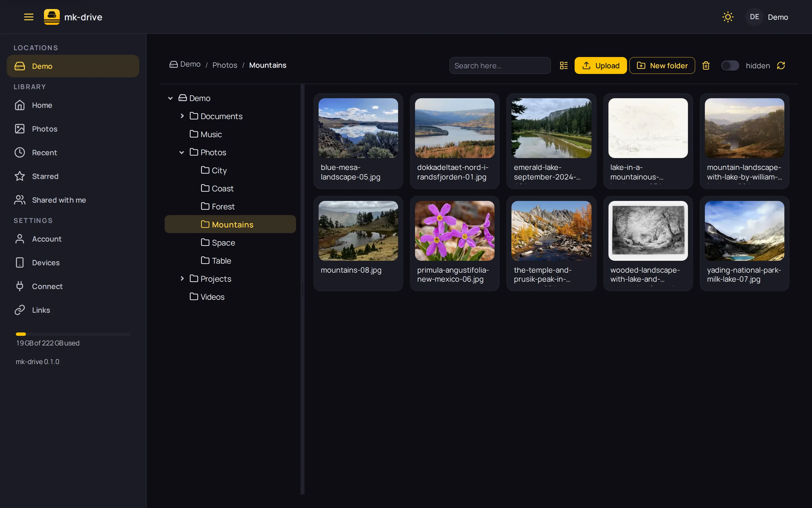Toggle list view layout icon
This screenshot has width=812, height=508.
564,65
